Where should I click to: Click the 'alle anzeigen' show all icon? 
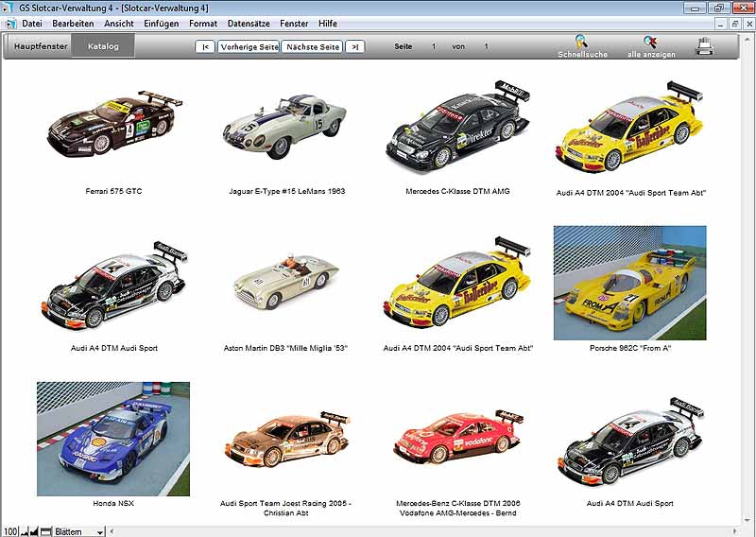(650, 45)
